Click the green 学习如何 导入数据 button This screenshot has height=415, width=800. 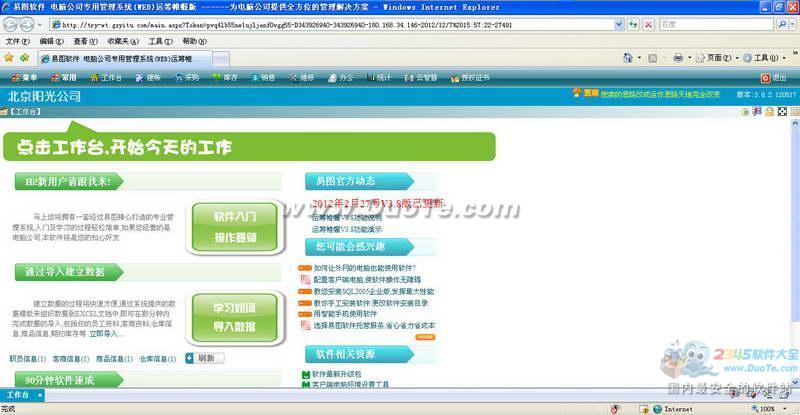coord(235,317)
